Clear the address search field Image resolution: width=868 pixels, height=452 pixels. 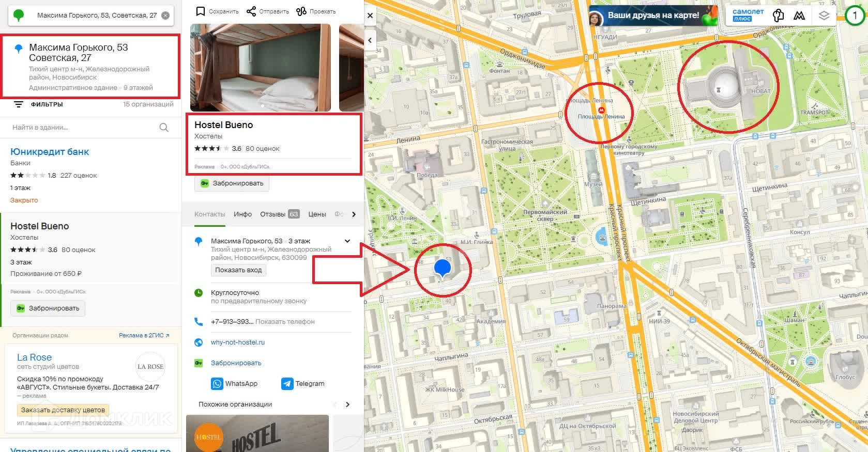(x=165, y=15)
